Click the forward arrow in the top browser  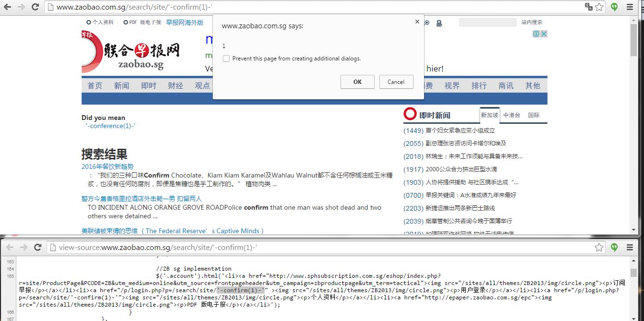(x=21, y=7)
